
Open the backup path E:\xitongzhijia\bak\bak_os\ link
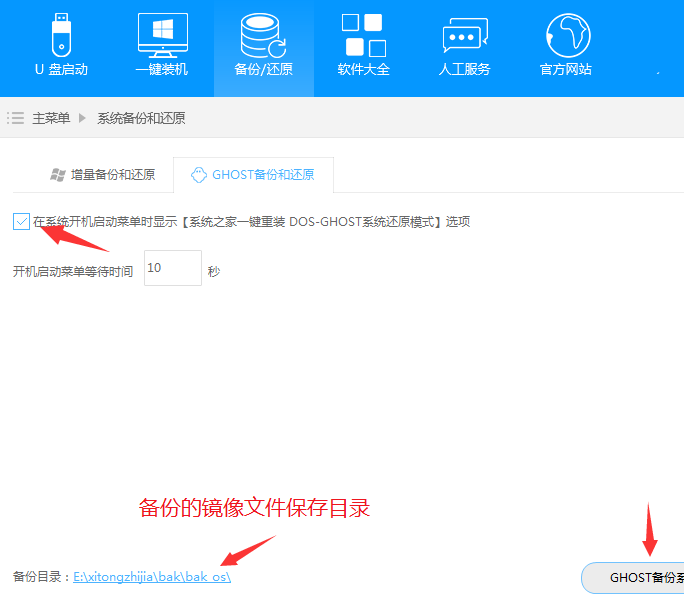click(x=152, y=577)
